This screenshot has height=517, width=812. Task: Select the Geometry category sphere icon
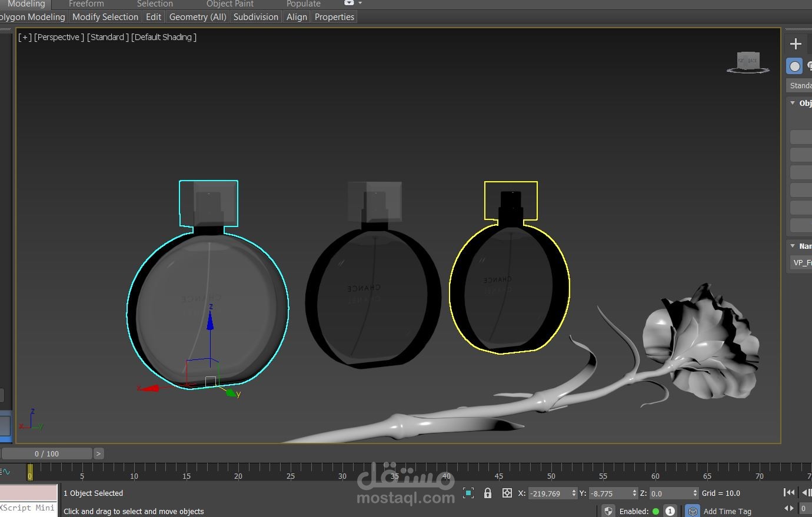click(794, 66)
